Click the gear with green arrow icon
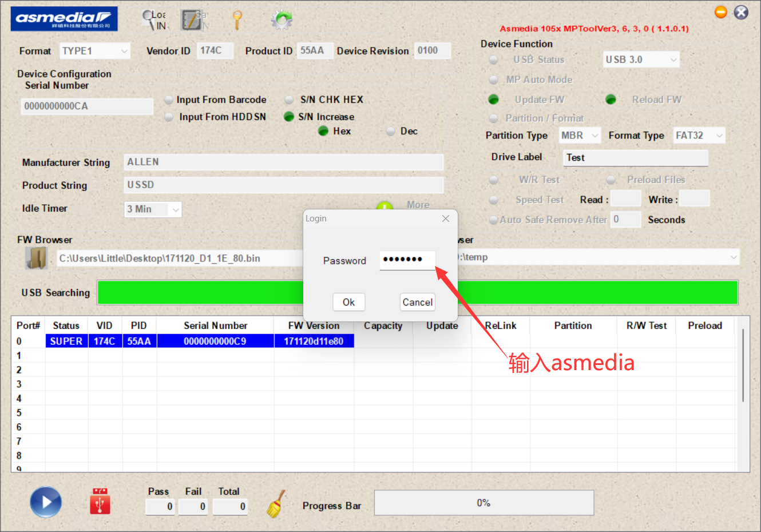The height and width of the screenshot is (532, 761). coord(282,20)
